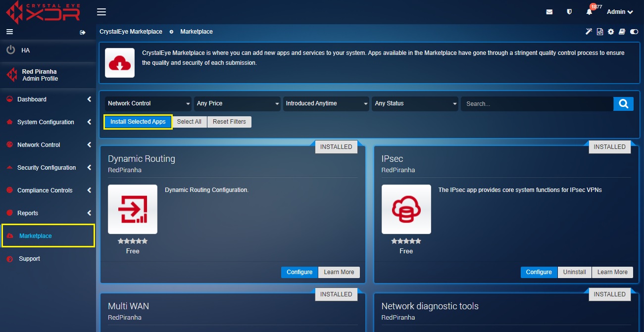Click the shield icon in header
The width and height of the screenshot is (644, 332).
click(x=570, y=12)
